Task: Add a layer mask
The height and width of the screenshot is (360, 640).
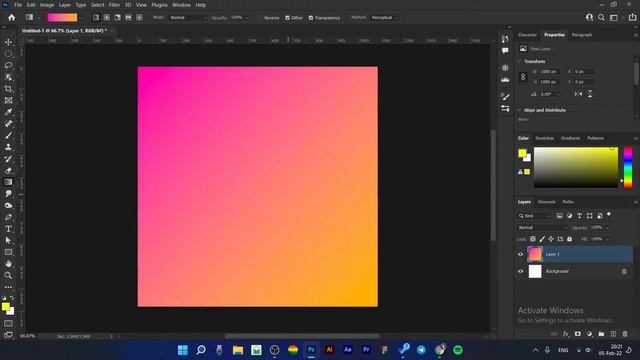Action: tap(578, 334)
